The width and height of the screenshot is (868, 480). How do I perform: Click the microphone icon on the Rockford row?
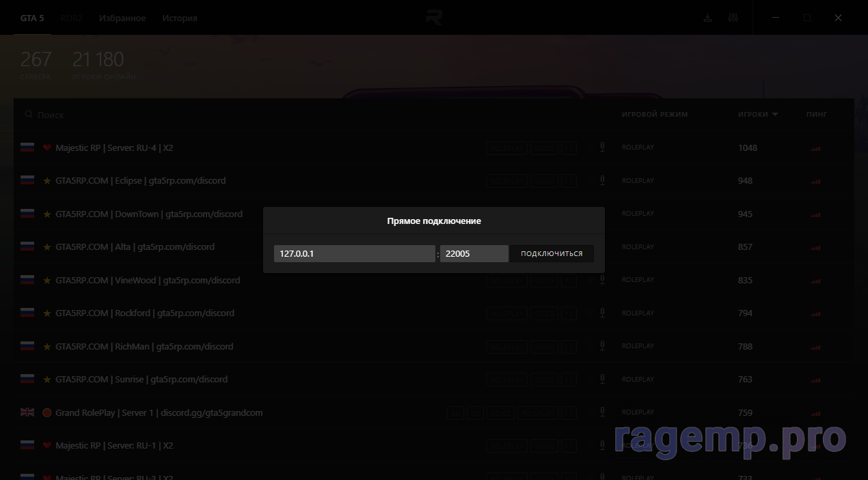coord(602,313)
